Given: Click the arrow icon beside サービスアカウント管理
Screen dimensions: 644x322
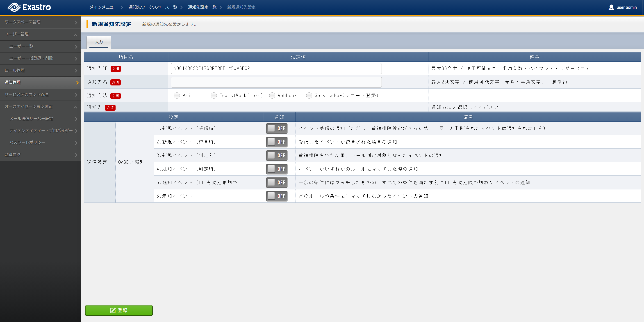Looking at the screenshot, I should pyautogui.click(x=76, y=94).
